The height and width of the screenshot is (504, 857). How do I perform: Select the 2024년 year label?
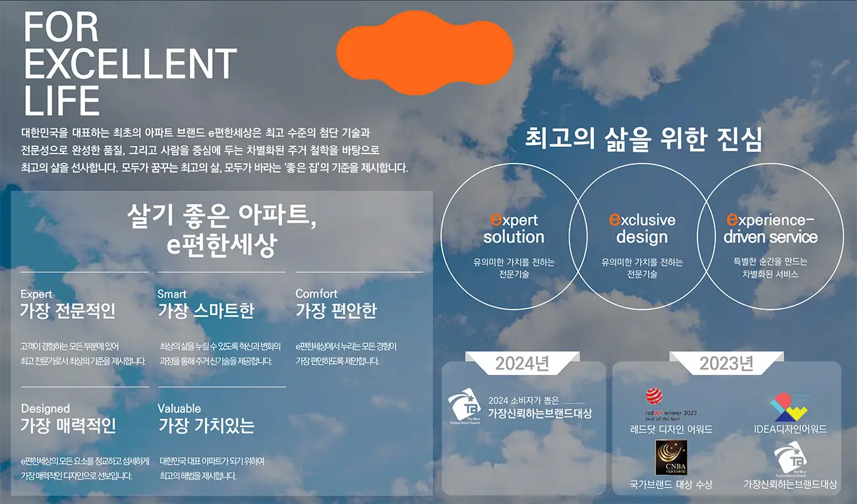pyautogui.click(x=522, y=363)
